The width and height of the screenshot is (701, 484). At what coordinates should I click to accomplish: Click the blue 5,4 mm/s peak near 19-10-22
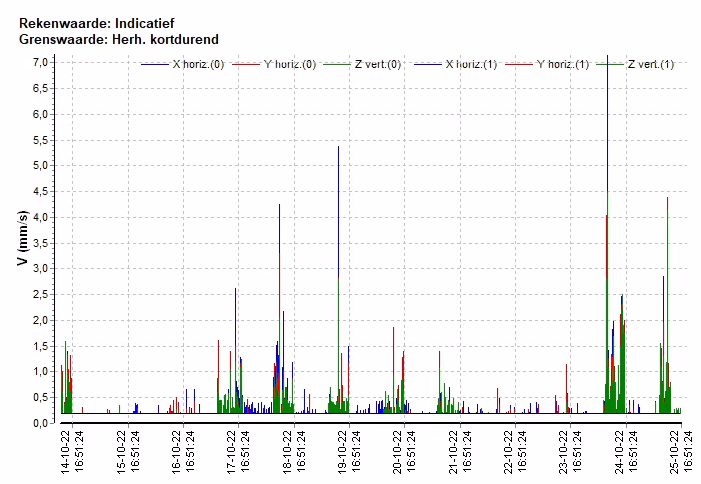point(338,148)
